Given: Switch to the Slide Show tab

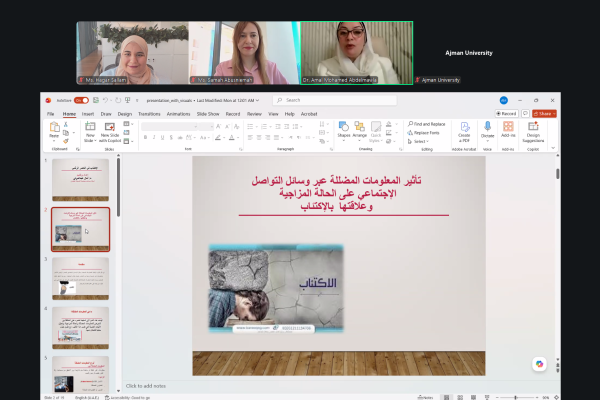Looking at the screenshot, I should [x=207, y=114].
